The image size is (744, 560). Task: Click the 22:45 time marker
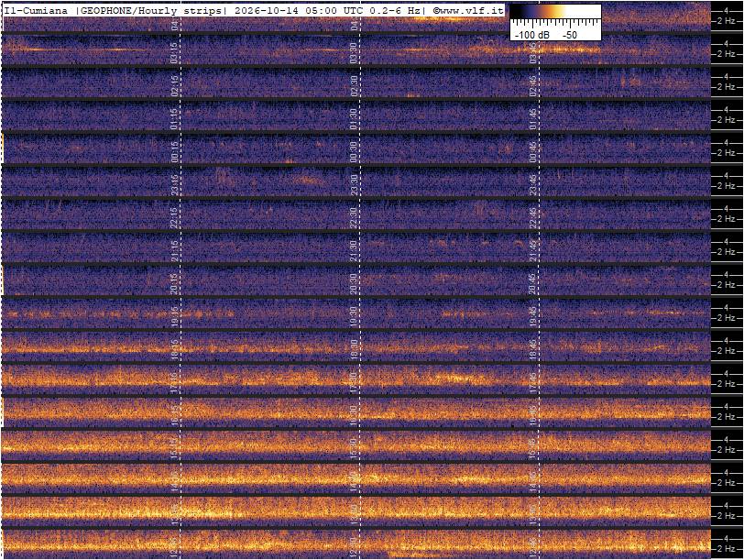533,218
